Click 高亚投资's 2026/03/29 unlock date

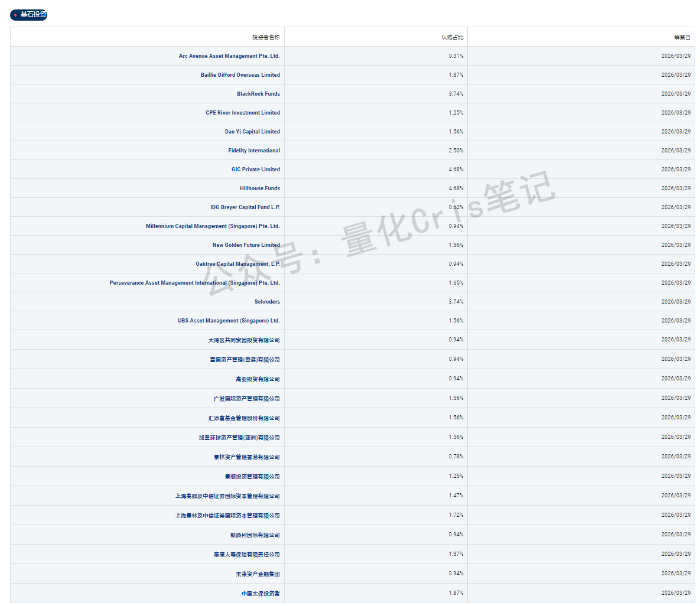(x=676, y=379)
